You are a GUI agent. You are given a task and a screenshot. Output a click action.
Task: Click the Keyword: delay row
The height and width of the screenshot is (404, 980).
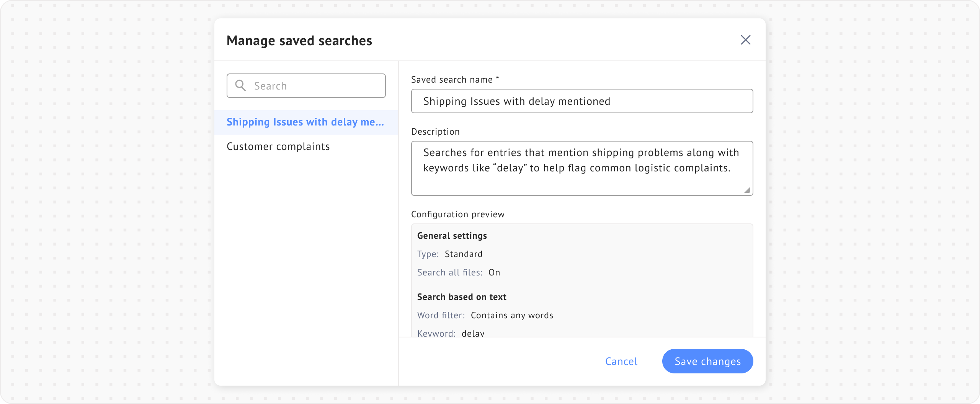click(x=451, y=333)
